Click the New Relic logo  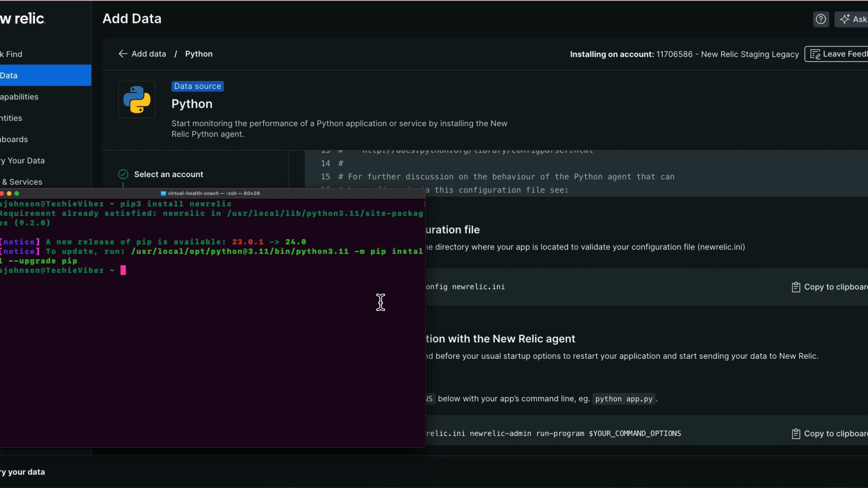[23, 19]
